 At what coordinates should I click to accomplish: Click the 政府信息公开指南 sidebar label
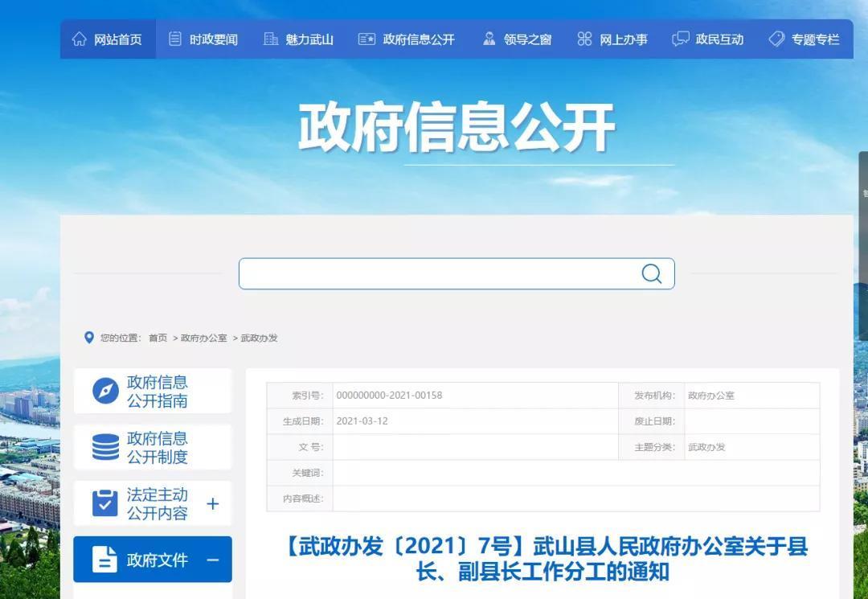click(158, 392)
